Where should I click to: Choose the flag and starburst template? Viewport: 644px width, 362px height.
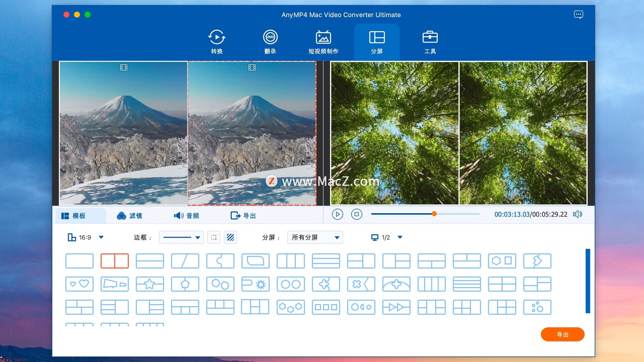point(256,284)
